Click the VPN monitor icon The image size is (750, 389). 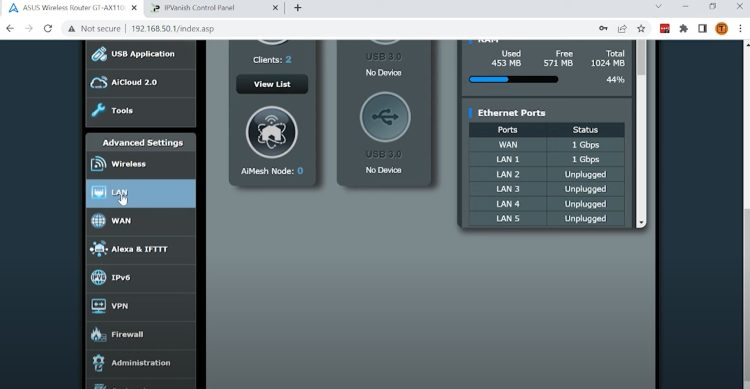(99, 306)
